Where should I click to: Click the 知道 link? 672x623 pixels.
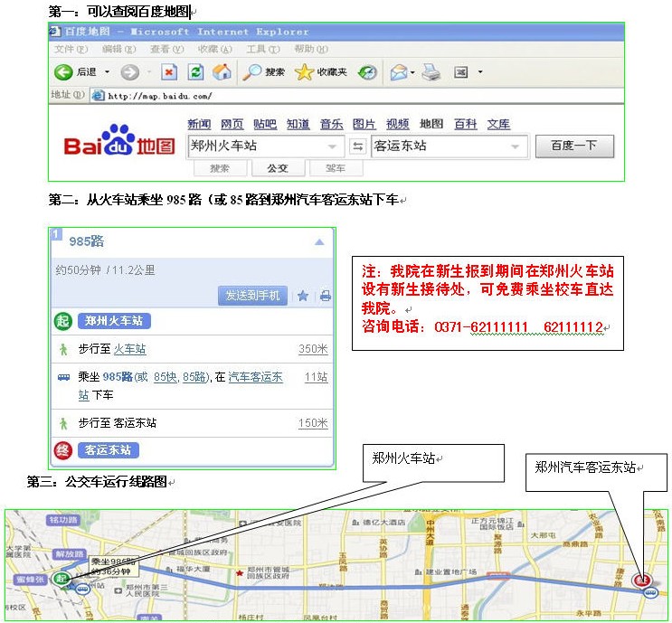[298, 124]
